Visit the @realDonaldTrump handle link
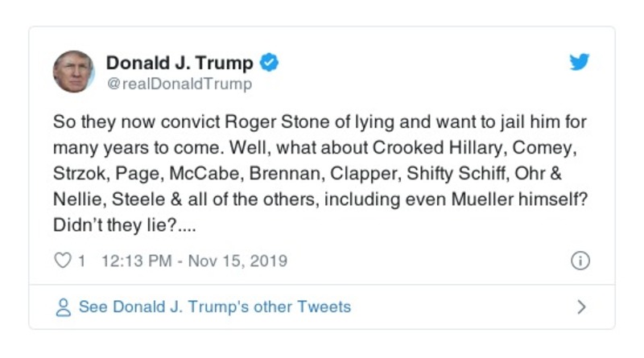Viewport: 644px width, 358px height. (x=179, y=84)
